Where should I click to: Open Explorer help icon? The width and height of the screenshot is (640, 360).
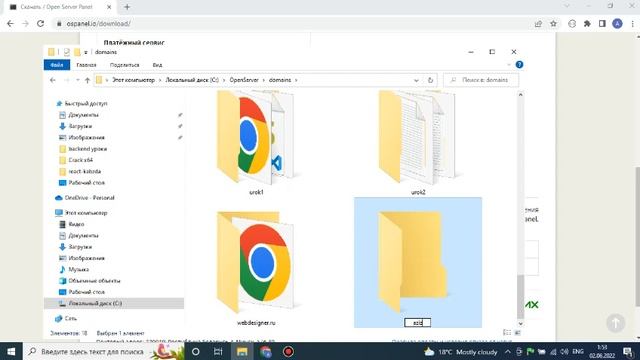519,64
